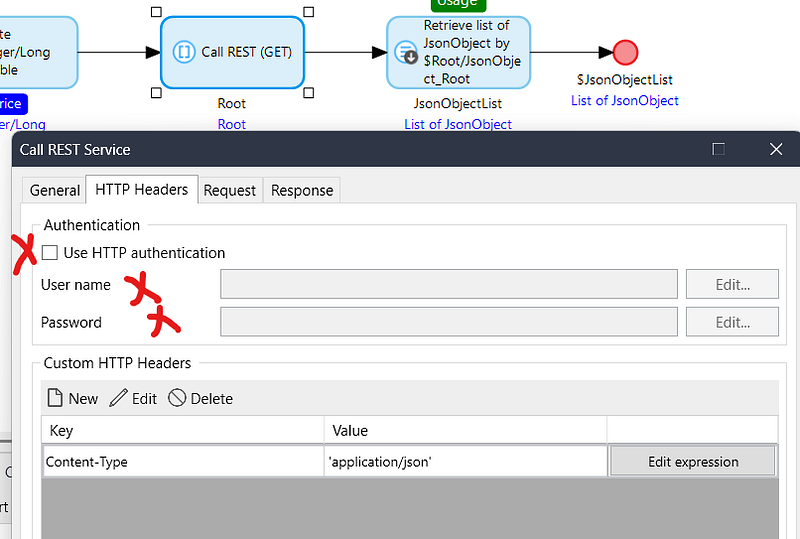
Task: Click the red end event circle
Action: 625,52
